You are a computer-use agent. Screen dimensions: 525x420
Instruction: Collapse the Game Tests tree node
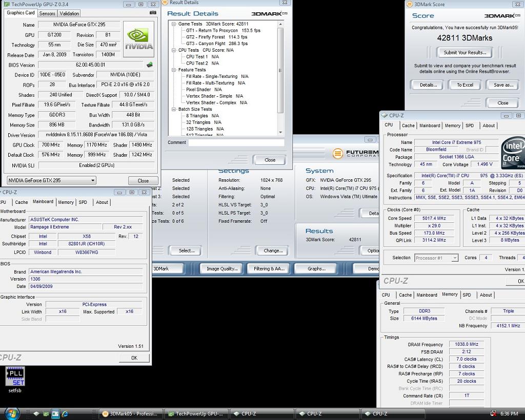coord(174,24)
